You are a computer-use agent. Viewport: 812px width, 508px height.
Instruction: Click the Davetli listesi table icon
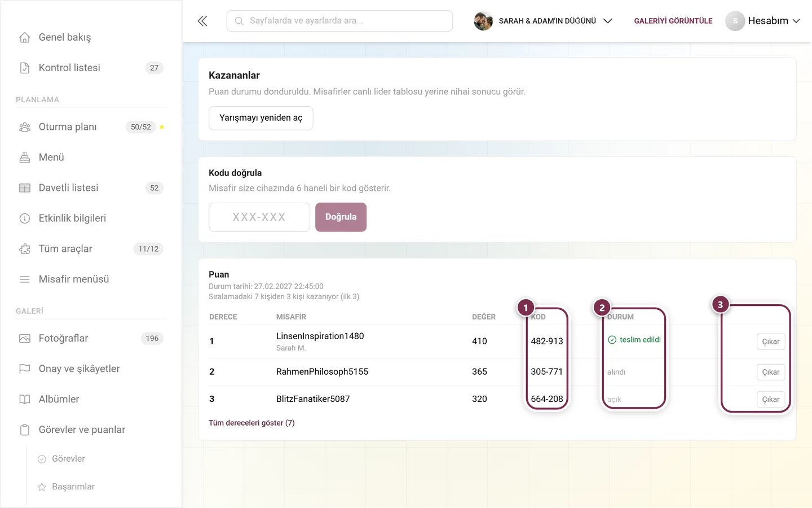pyautogui.click(x=25, y=188)
